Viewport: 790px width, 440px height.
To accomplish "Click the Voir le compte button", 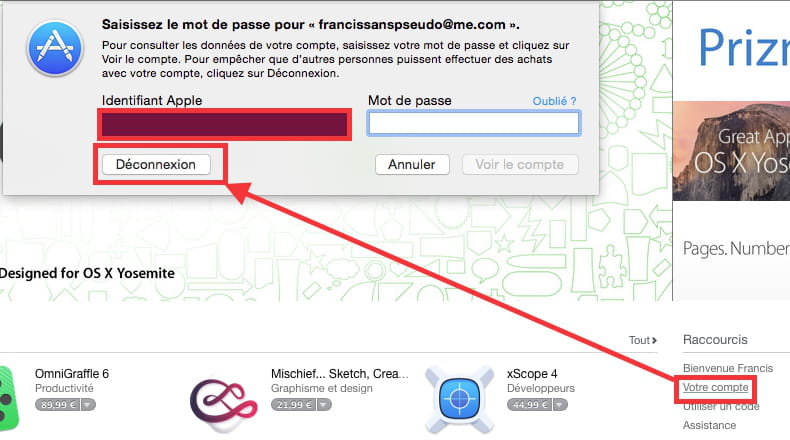I will tap(520, 165).
